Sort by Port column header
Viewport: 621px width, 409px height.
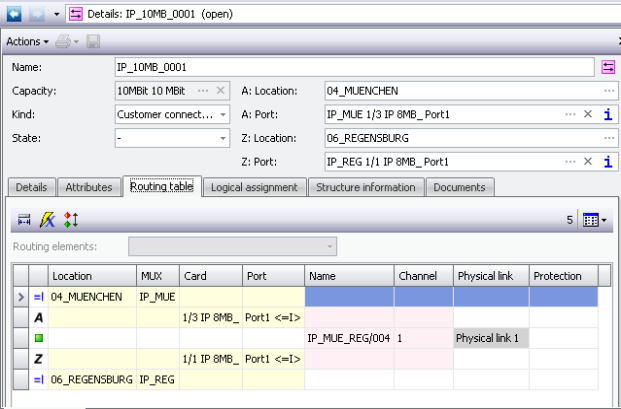click(x=273, y=276)
